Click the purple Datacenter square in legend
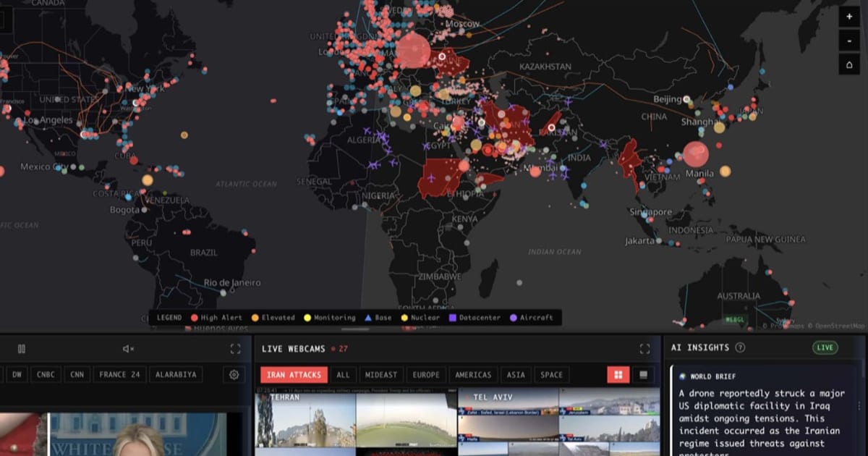The height and width of the screenshot is (456, 868). point(453,318)
